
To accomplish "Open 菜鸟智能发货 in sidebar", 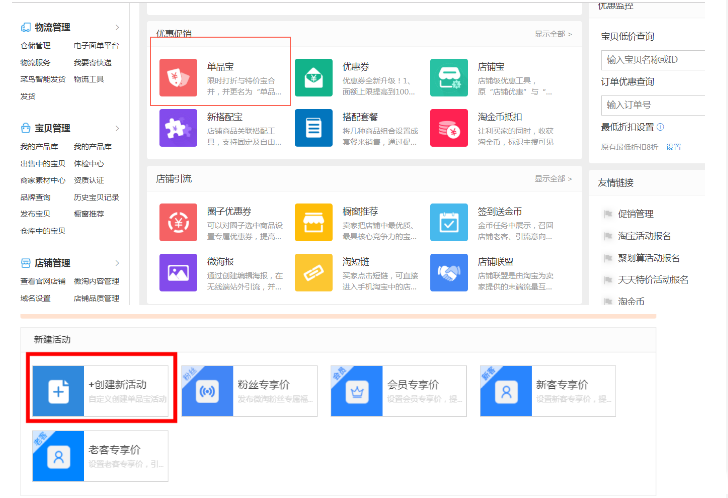I will click(x=43, y=79).
